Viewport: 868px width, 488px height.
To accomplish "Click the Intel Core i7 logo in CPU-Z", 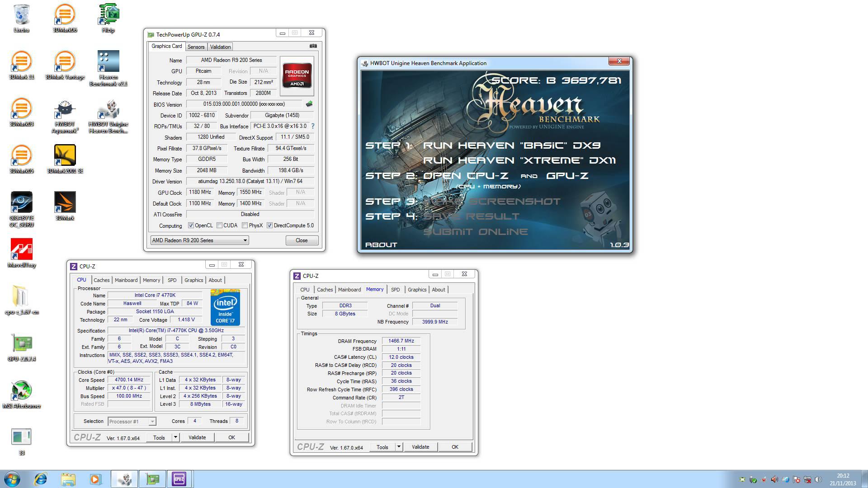I will [x=225, y=307].
